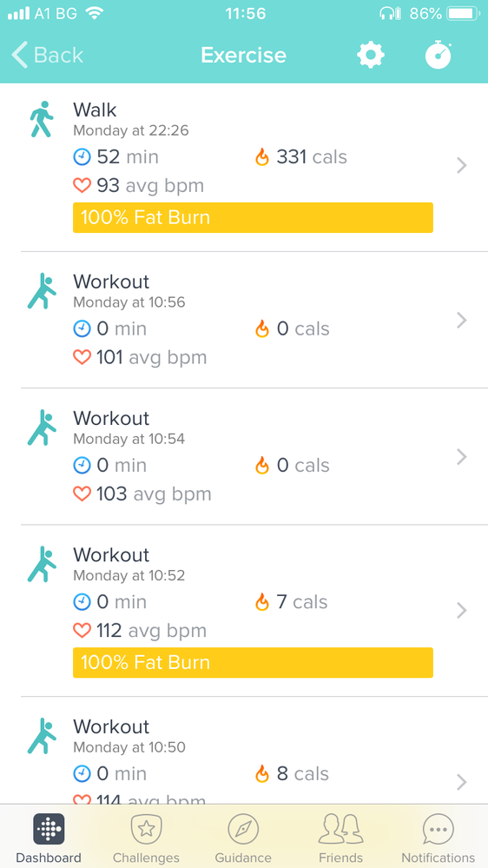Tap the Walk 100% Fat Burn bar

pos(253,217)
